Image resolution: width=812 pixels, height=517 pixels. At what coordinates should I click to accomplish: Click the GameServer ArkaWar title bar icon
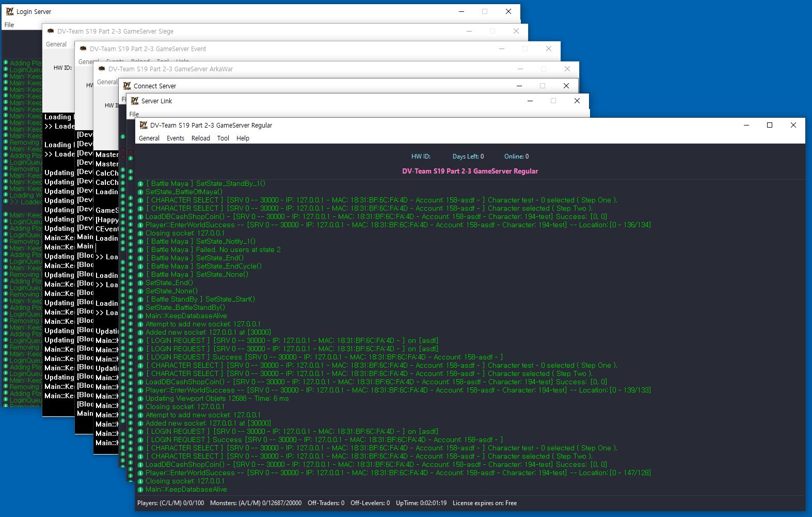pos(102,69)
